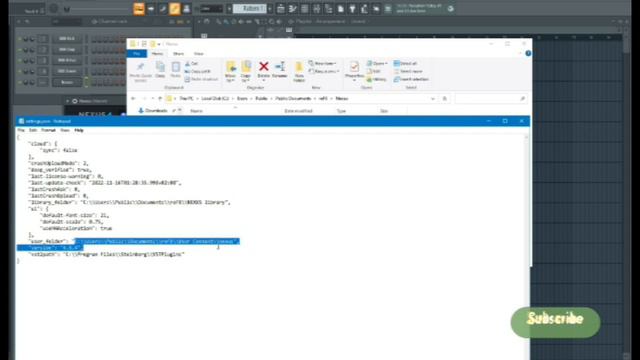Open the File tab in Explorer

pos(137,53)
